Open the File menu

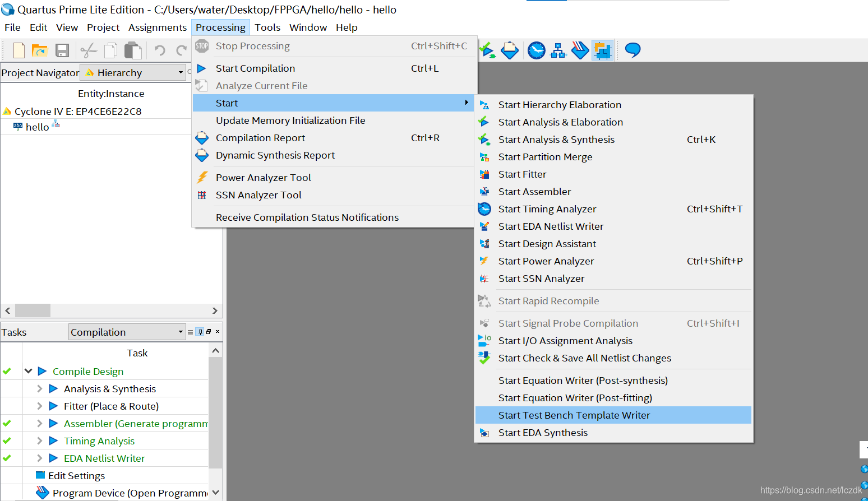[x=12, y=27]
